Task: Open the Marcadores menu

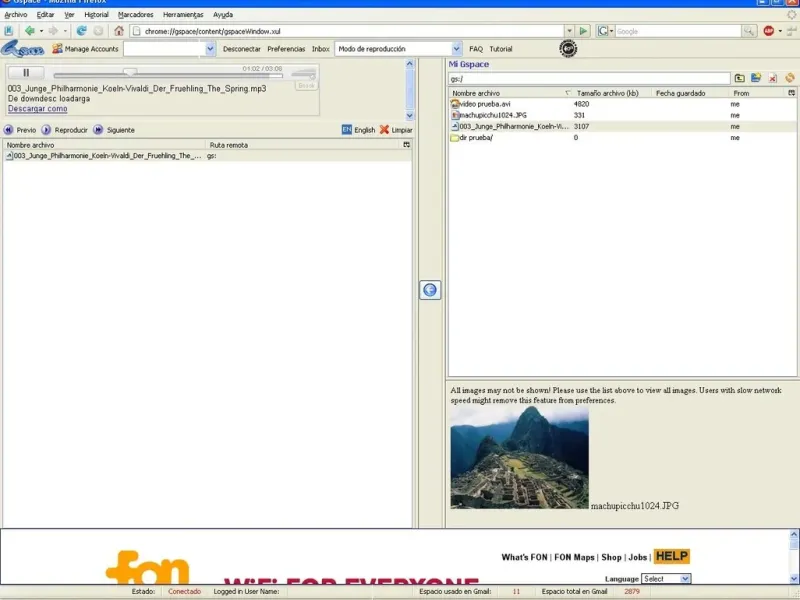Action: tap(136, 15)
